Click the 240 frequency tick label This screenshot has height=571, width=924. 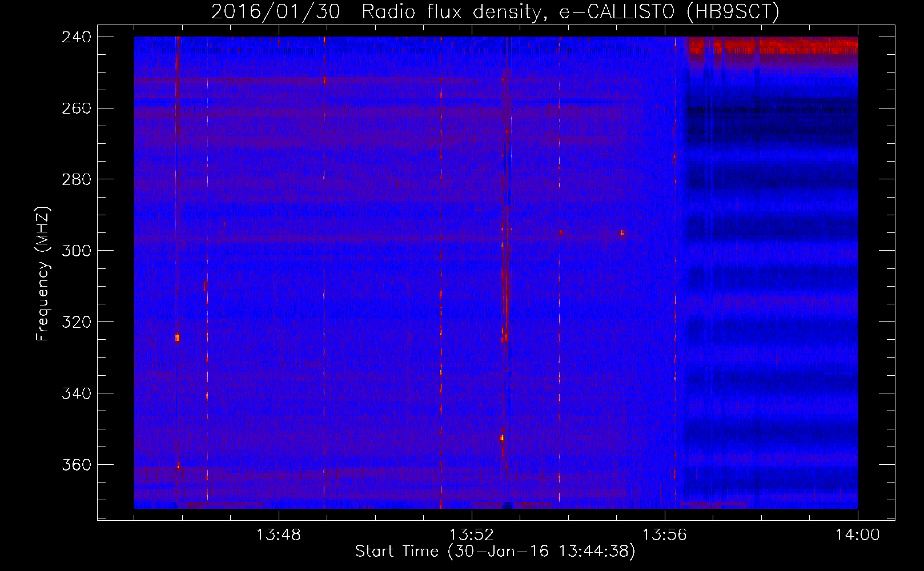click(77, 37)
